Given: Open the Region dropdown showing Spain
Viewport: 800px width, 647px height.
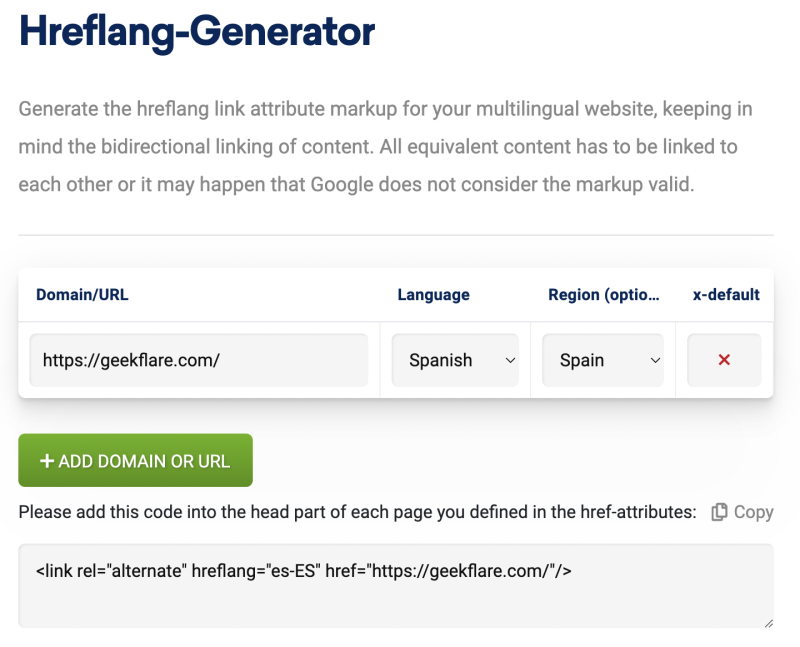Looking at the screenshot, I should 602,360.
